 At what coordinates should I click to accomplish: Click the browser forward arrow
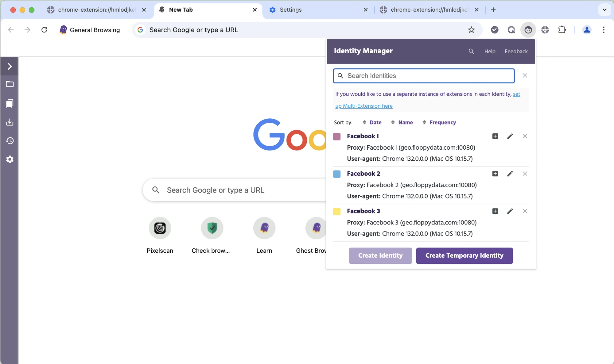coord(27,30)
